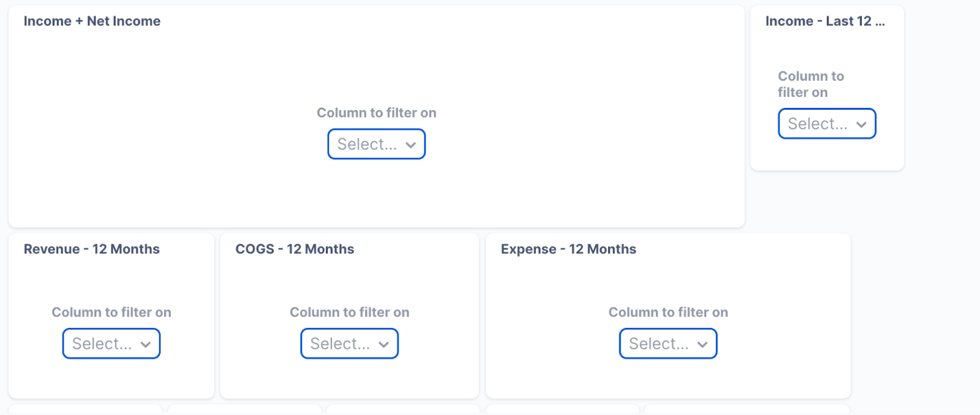The width and height of the screenshot is (980, 415).
Task: Click Column to filter on label under Income + Net Income
Action: pyautogui.click(x=376, y=113)
